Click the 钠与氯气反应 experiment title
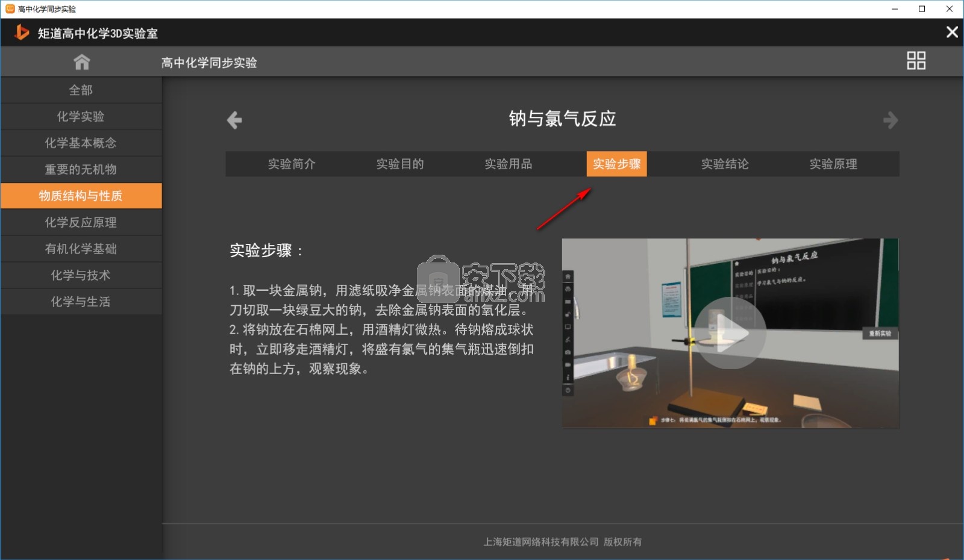 [562, 119]
